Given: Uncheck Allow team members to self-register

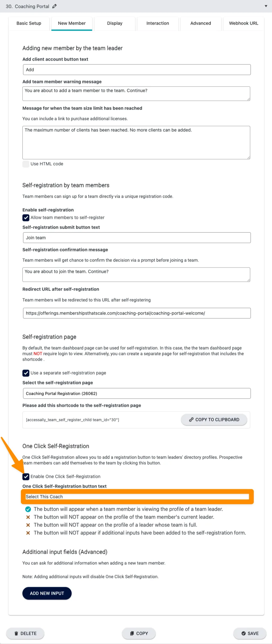Looking at the screenshot, I should click(x=26, y=217).
